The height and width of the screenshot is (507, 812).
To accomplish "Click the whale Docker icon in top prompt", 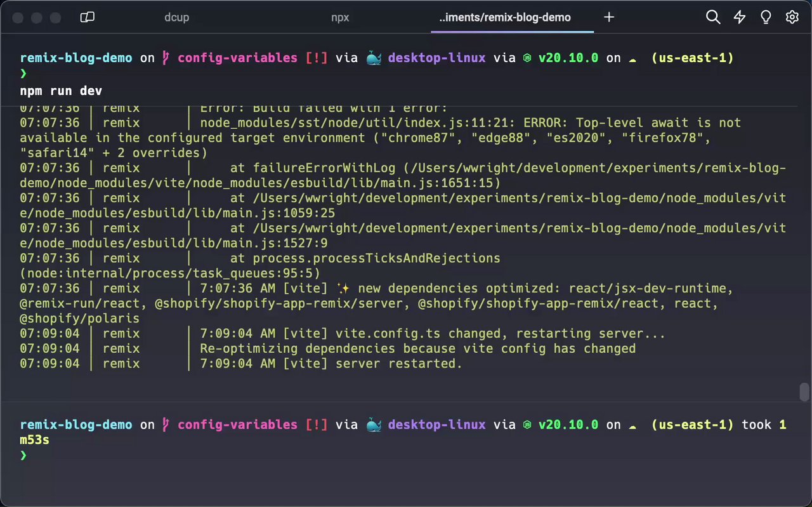I will [x=374, y=58].
